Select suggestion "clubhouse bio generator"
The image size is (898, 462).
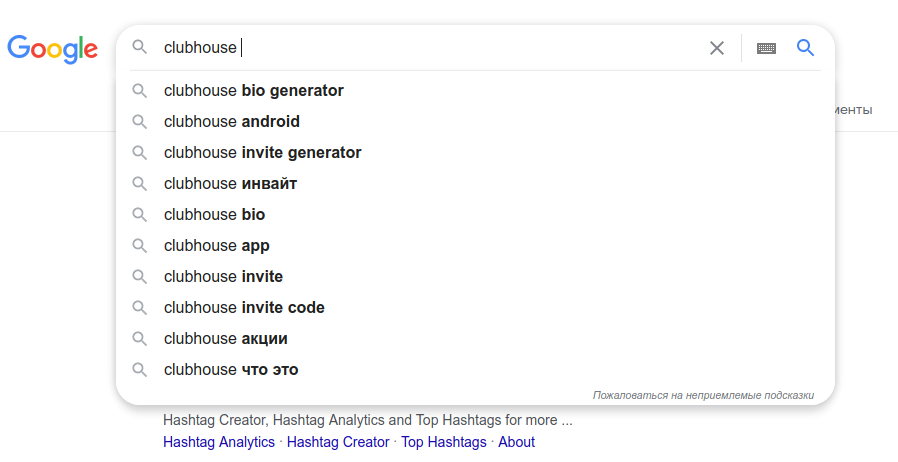pyautogui.click(x=254, y=91)
